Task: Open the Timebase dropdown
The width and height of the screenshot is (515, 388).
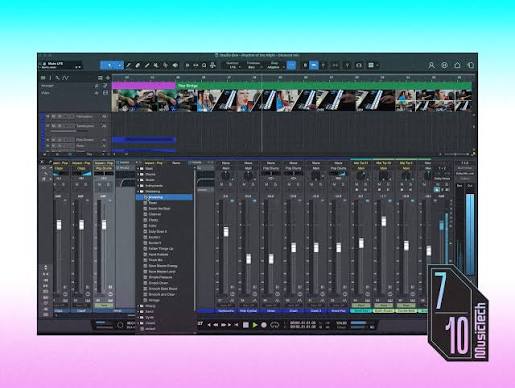Action: click(x=254, y=67)
